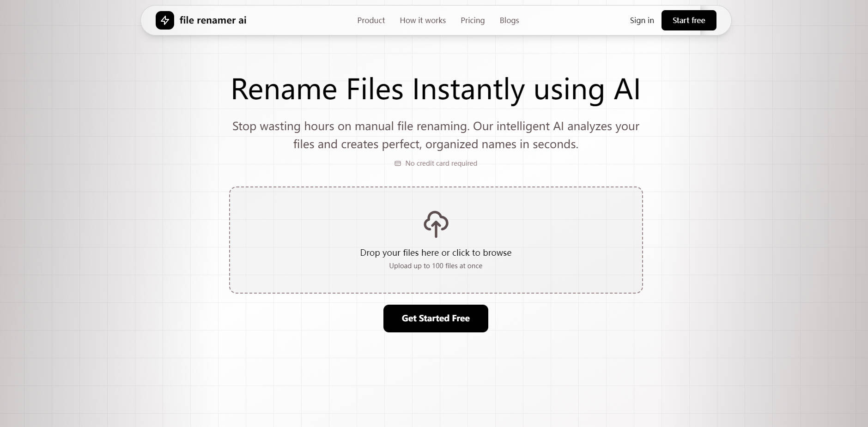Click the upload arrow inside the cloud icon
Image resolution: width=868 pixels, height=427 pixels.
click(x=435, y=229)
